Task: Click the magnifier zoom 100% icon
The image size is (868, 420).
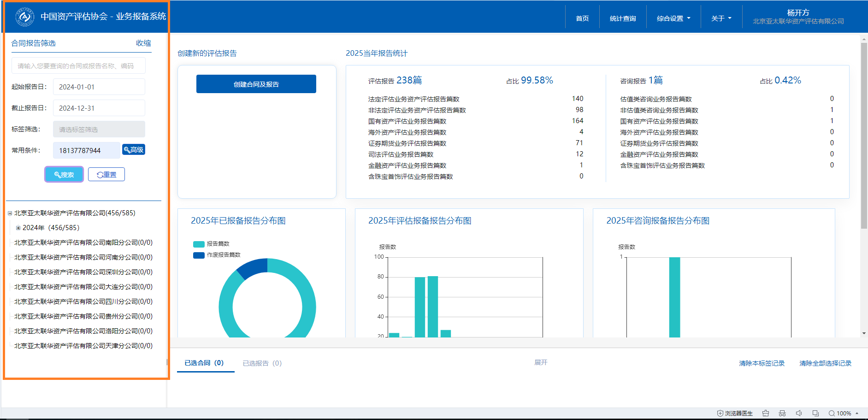Action: (x=832, y=413)
